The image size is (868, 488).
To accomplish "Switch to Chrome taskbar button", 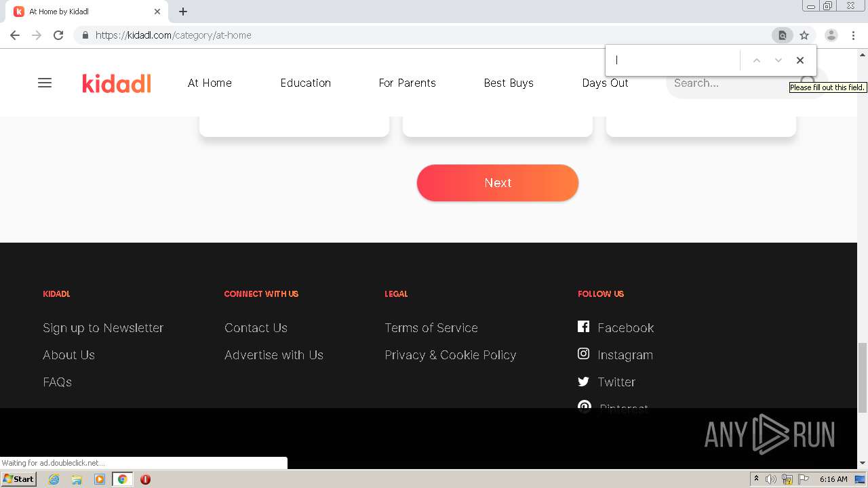I will click(123, 479).
